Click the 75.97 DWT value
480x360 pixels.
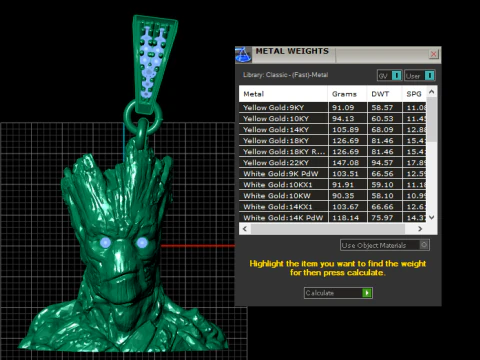pos(382,218)
